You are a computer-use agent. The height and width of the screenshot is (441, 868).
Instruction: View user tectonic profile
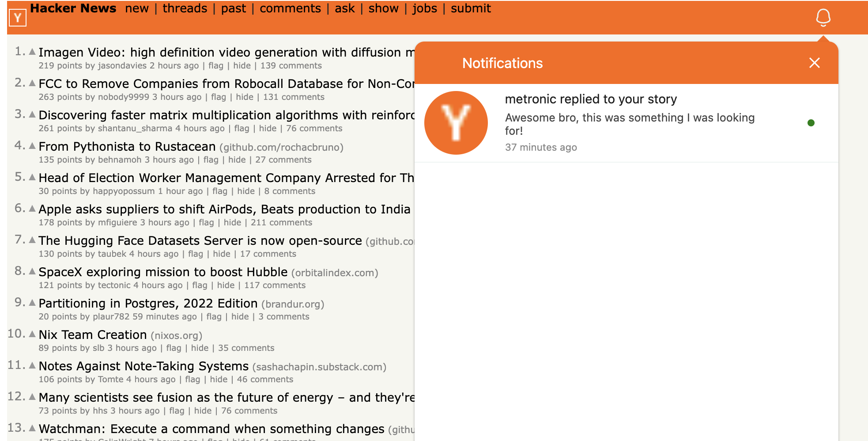click(114, 285)
